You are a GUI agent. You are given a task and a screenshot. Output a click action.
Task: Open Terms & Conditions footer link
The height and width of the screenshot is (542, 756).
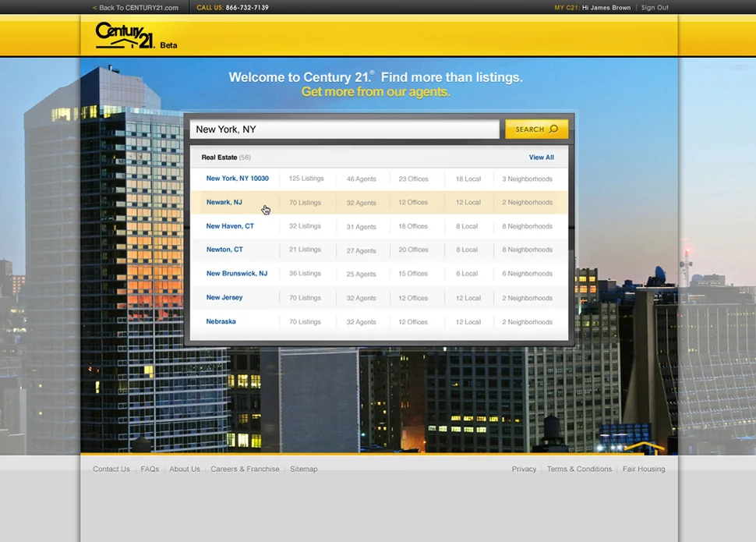579,469
